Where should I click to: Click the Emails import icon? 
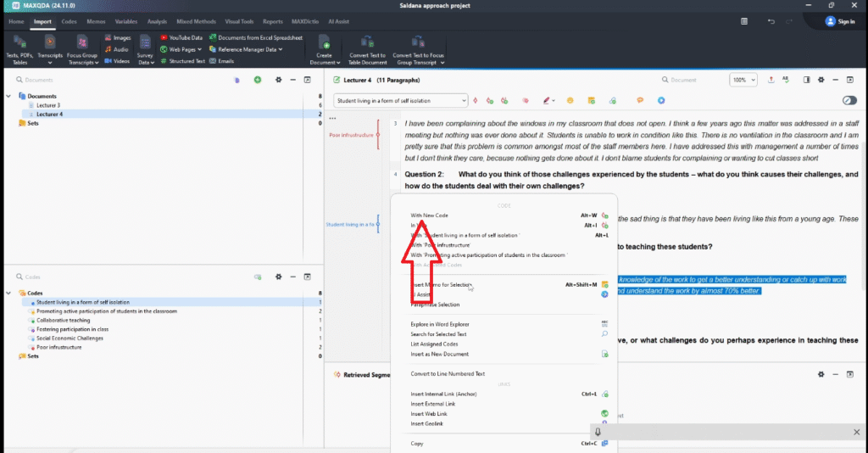click(x=212, y=61)
